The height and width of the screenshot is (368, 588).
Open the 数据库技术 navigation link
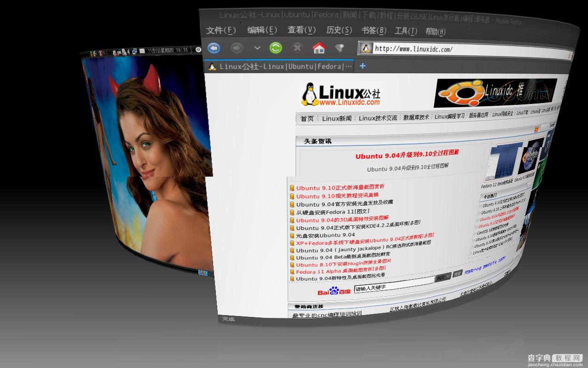(x=416, y=117)
